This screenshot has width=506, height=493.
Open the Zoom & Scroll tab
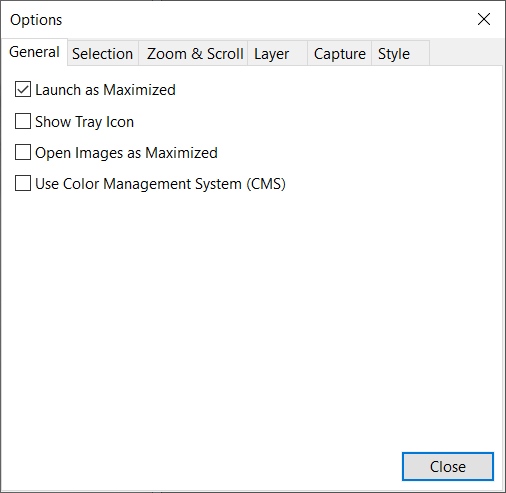(x=193, y=53)
